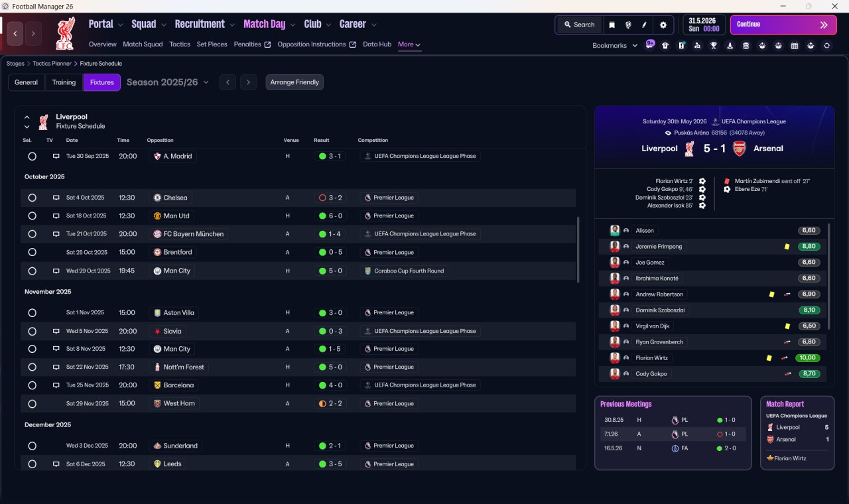Open the settings gear icon
The image size is (849, 504).
pos(663,25)
